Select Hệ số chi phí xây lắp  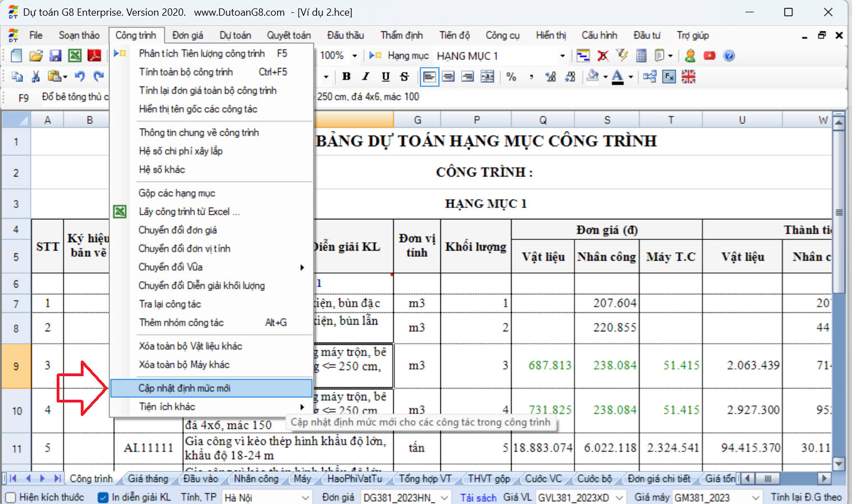[211, 151]
